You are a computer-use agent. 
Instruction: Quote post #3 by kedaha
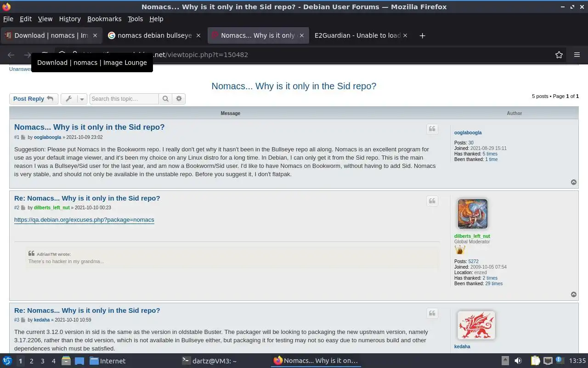point(432,313)
